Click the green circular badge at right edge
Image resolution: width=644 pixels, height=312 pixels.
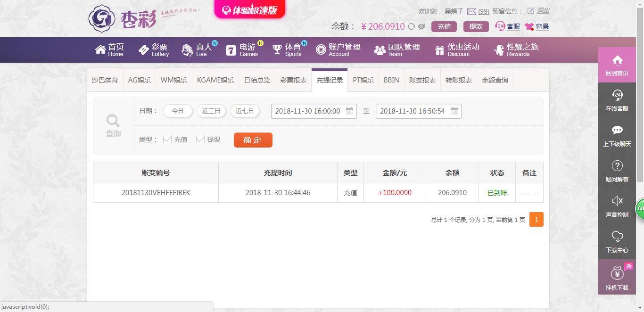[640, 208]
